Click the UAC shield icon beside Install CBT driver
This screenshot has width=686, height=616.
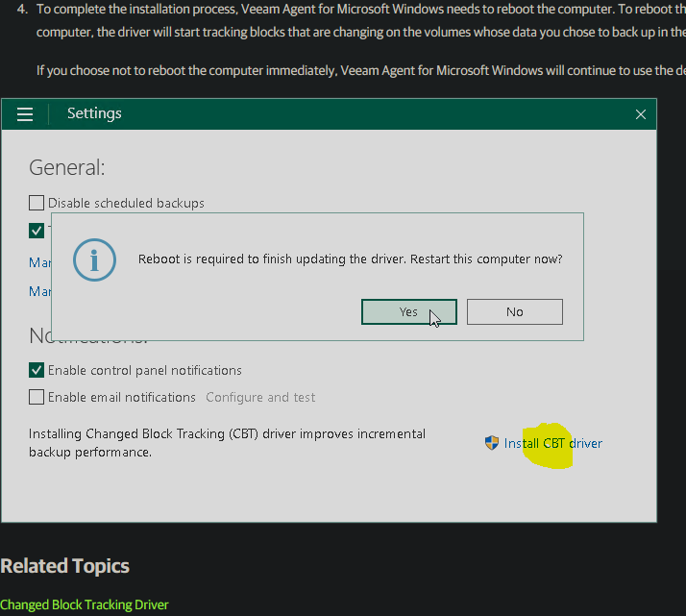492,443
